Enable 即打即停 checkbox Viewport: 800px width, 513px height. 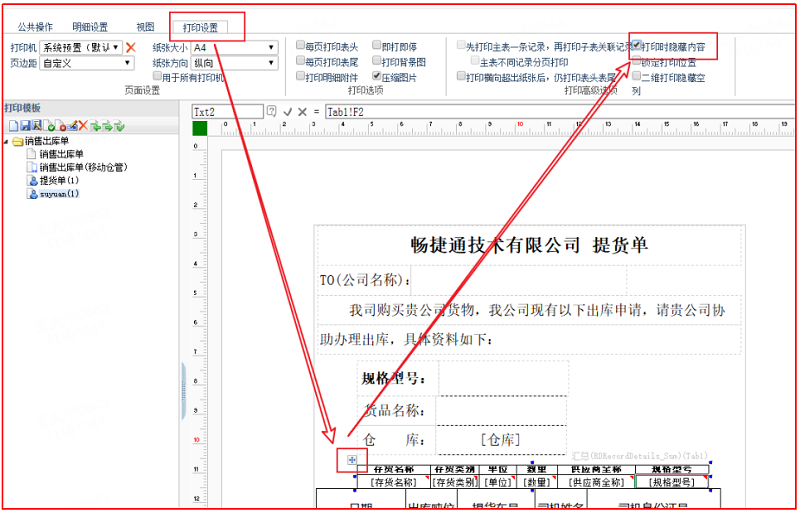377,45
